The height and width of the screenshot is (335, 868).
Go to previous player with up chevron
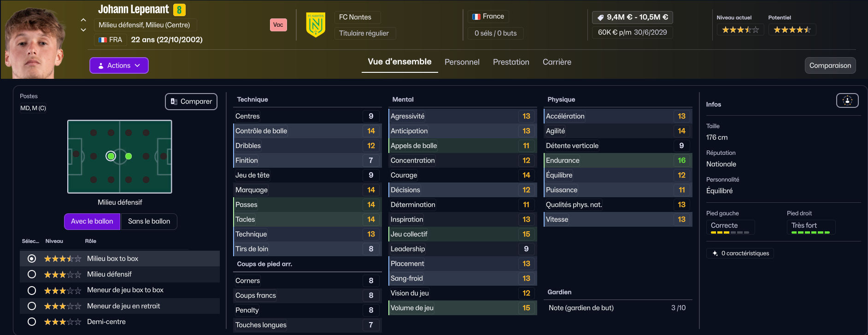83,20
